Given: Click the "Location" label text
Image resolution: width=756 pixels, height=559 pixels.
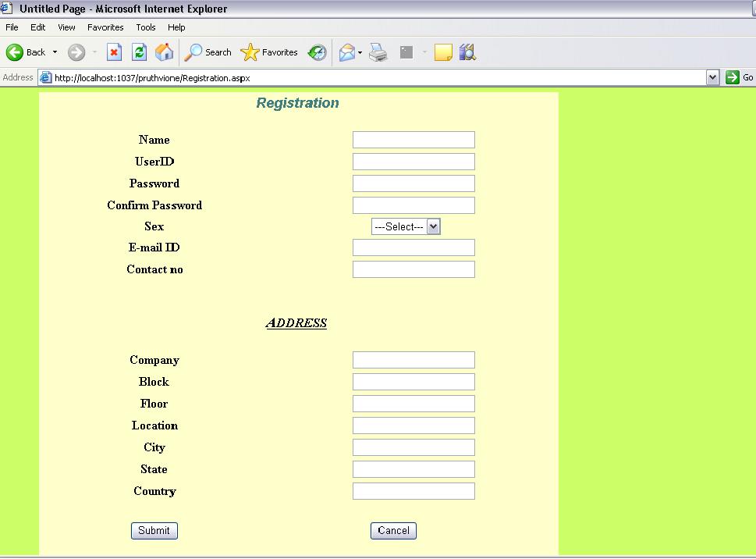Looking at the screenshot, I should pos(154,425).
